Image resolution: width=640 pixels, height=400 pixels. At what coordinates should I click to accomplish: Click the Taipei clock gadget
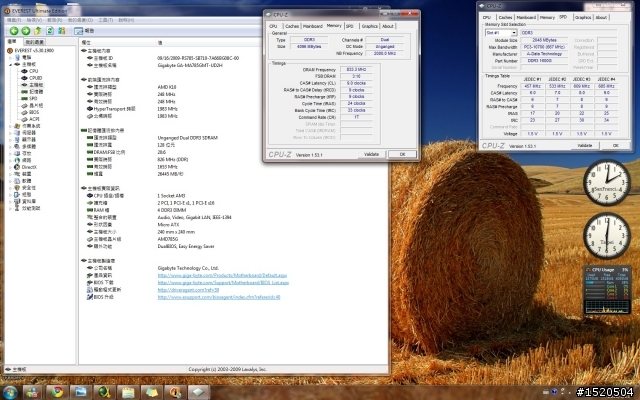pyautogui.click(x=607, y=236)
